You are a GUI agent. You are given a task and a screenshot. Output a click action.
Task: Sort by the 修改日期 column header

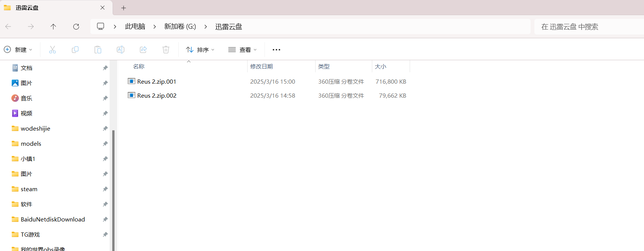point(262,66)
